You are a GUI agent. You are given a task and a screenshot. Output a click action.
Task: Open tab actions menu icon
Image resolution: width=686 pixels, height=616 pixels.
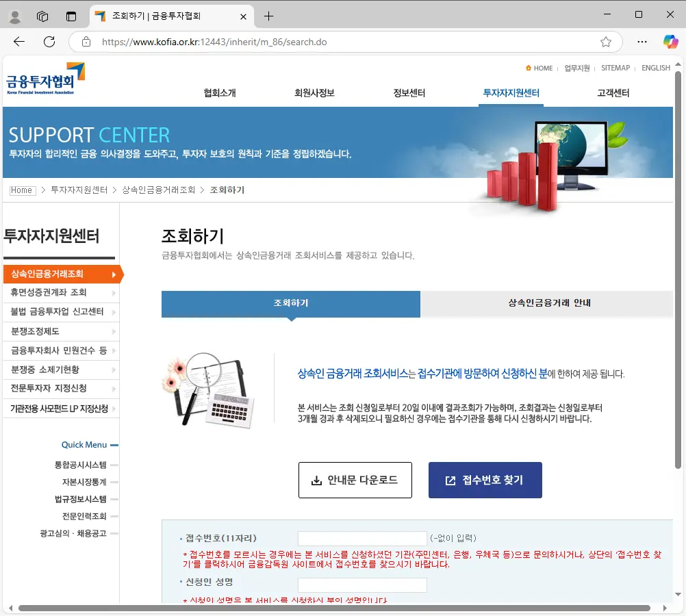tap(71, 16)
